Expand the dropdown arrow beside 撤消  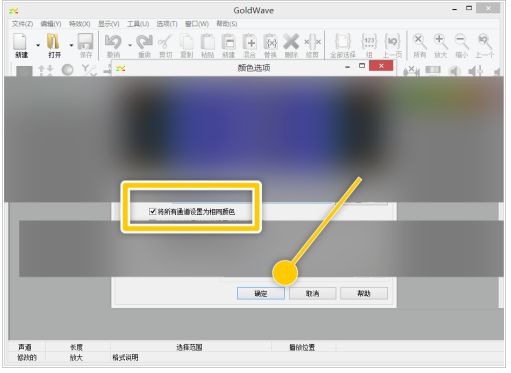[130, 45]
